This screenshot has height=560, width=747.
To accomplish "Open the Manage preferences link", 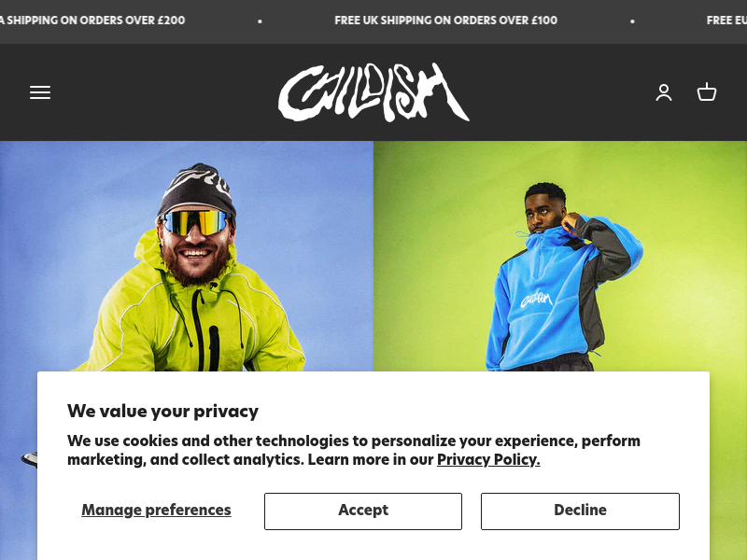I will pos(156,510).
